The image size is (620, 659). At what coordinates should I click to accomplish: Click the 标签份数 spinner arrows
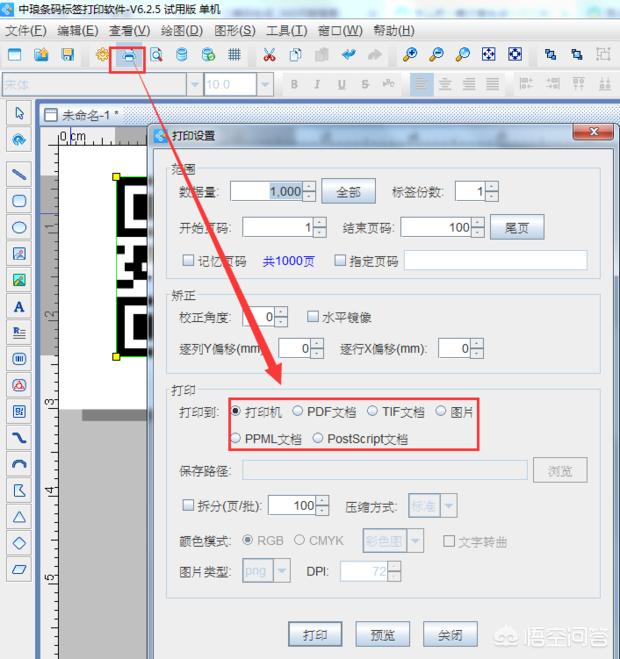point(492,192)
